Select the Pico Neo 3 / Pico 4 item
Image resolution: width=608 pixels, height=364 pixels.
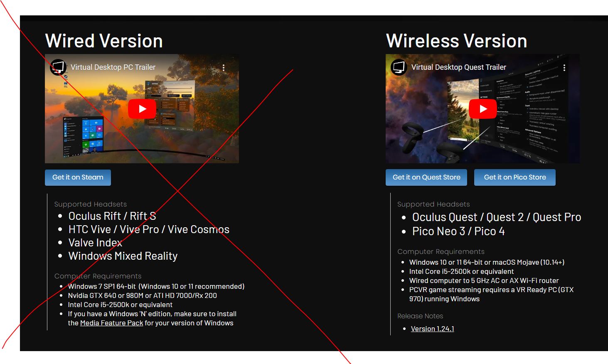coord(458,231)
